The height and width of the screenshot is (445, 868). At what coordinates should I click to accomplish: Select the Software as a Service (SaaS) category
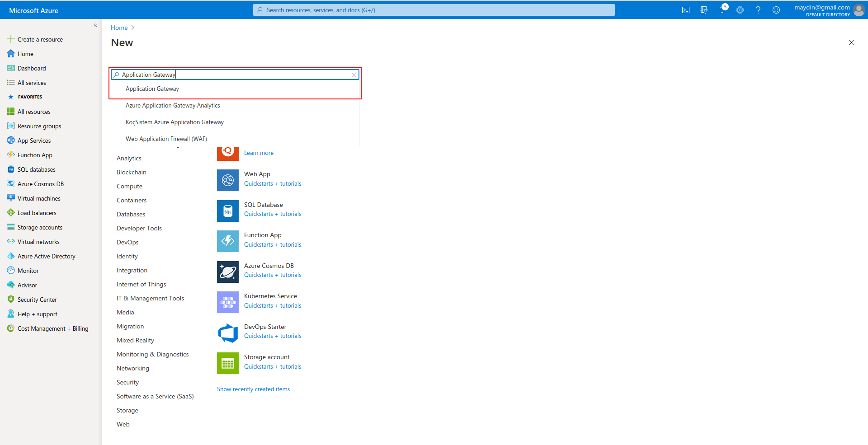click(155, 397)
